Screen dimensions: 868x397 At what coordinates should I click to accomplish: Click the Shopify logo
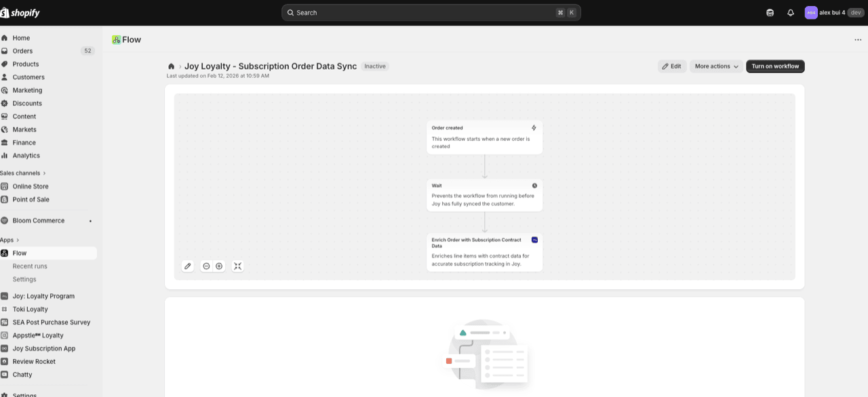20,13
